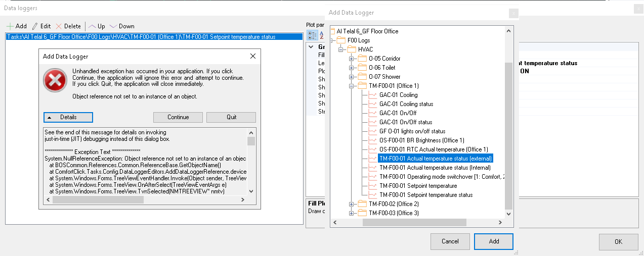Select TM-F00-01 Setpoint temperature tree item

pos(418,186)
